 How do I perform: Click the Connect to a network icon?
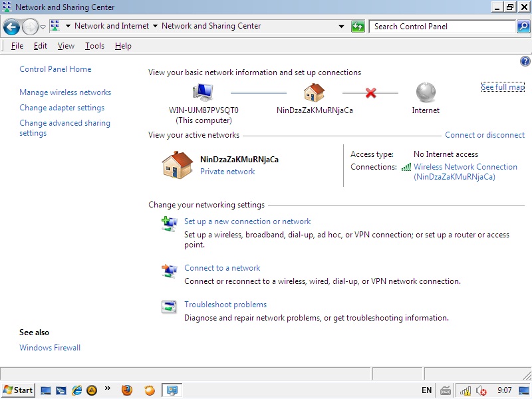(170, 271)
